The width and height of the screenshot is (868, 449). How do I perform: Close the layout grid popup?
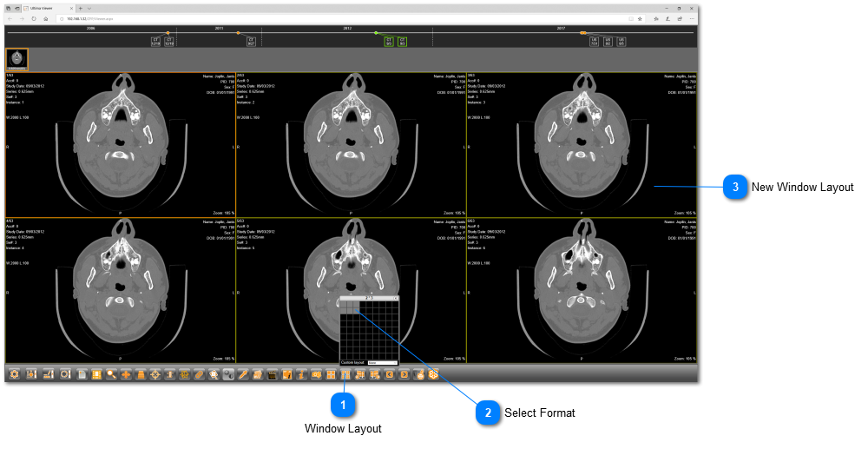[396, 299]
